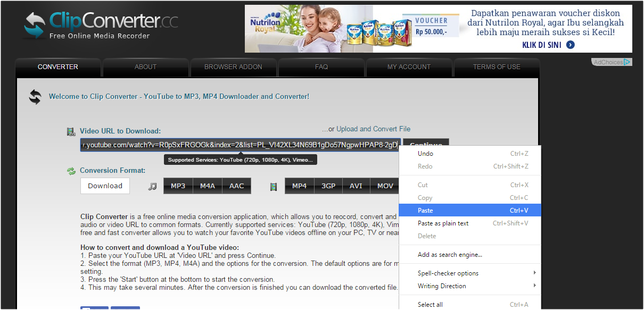Select MP4 conversion format

click(300, 186)
